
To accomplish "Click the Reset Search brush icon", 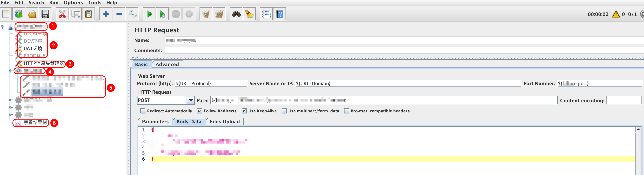I will coord(249,14).
